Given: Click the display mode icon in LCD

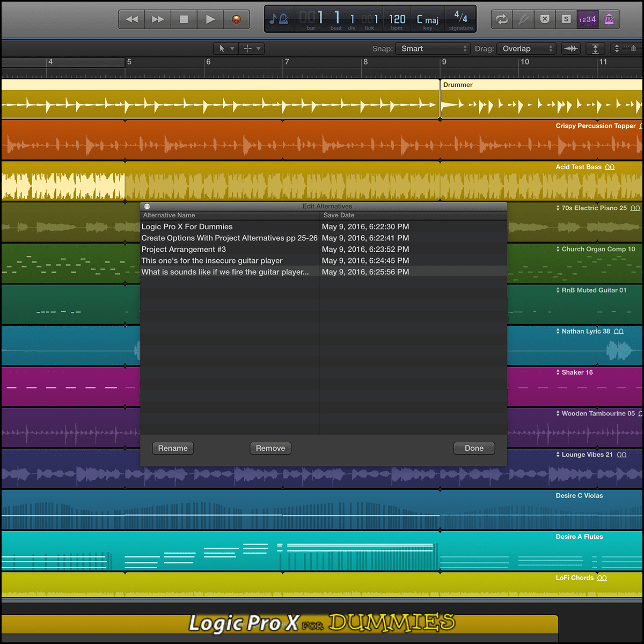Looking at the screenshot, I should 279,19.
